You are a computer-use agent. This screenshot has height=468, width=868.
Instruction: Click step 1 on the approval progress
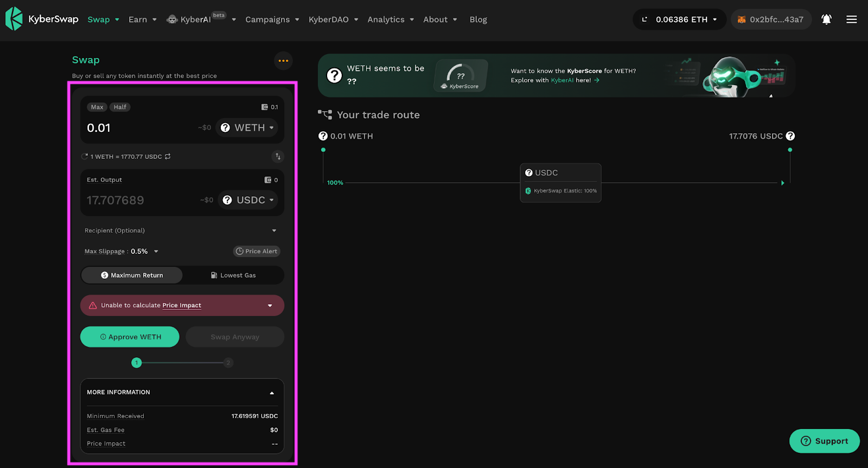137,362
